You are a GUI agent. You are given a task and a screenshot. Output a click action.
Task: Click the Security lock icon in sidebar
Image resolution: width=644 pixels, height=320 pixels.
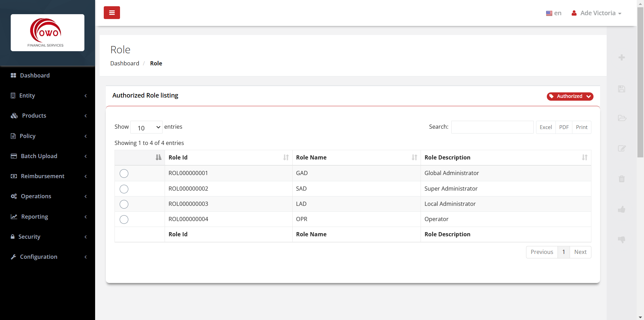tap(13, 237)
